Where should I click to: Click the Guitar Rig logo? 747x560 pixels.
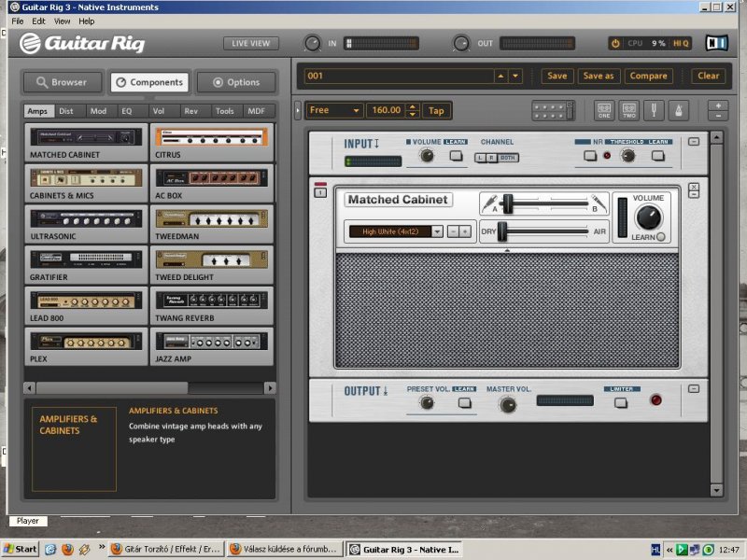coord(82,43)
